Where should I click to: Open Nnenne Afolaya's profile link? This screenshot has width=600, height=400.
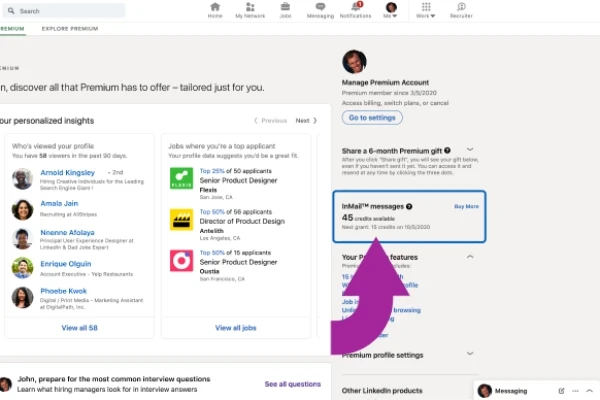coord(67,232)
